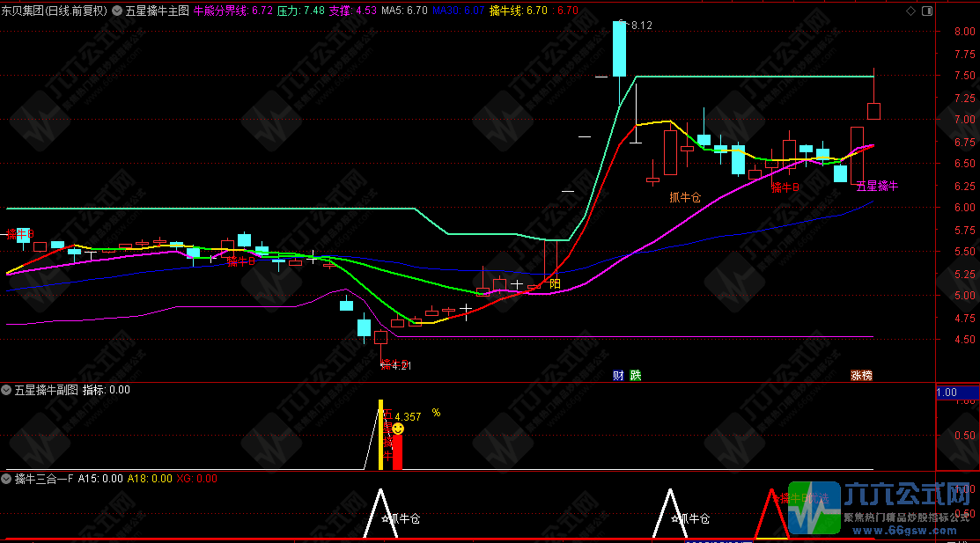Click the first 抓牛仓 star in bottom panel
This screenshot has width=980, height=543.
(386, 519)
